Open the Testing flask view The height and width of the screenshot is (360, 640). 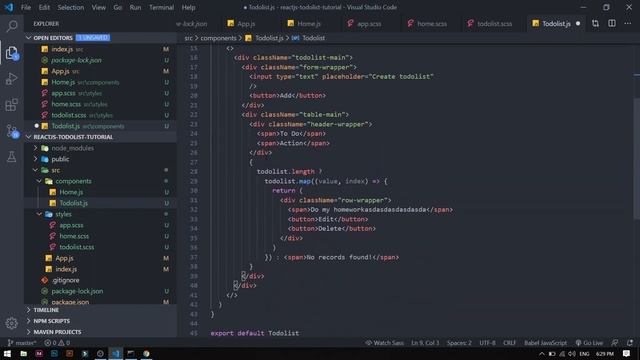point(12,157)
